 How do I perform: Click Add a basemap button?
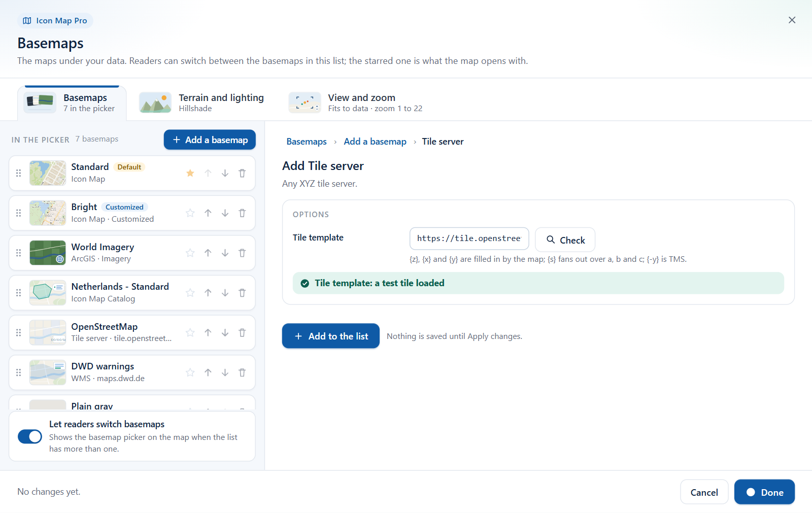click(210, 140)
